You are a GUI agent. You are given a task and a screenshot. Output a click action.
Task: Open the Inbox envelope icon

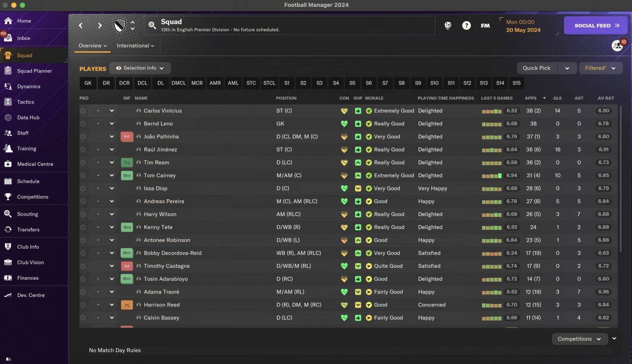coord(8,38)
